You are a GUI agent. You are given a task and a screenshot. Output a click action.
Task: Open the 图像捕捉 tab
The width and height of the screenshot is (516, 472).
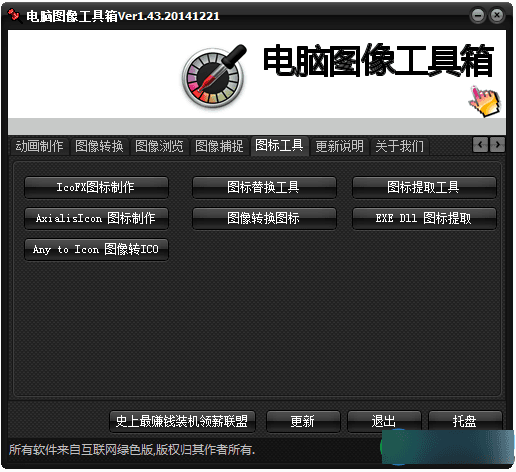tap(219, 146)
